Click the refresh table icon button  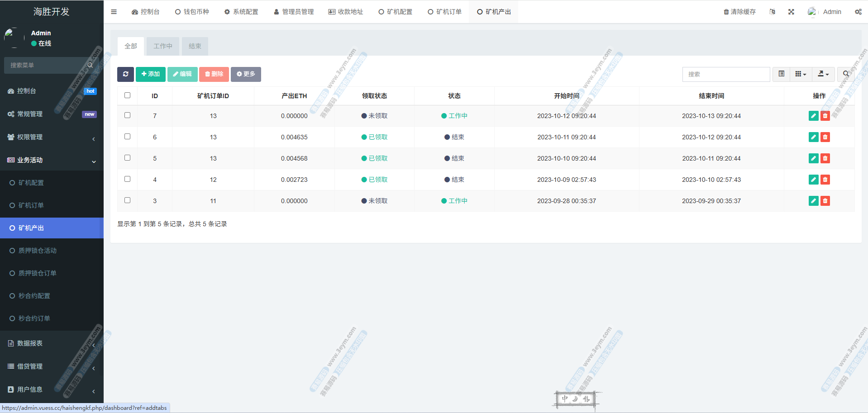tap(125, 74)
